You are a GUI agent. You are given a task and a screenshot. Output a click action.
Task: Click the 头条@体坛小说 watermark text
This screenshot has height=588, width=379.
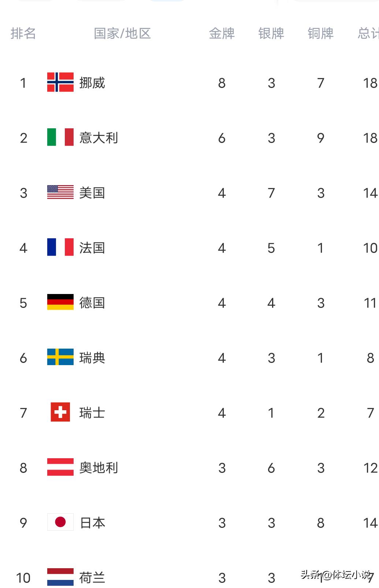[335, 574]
